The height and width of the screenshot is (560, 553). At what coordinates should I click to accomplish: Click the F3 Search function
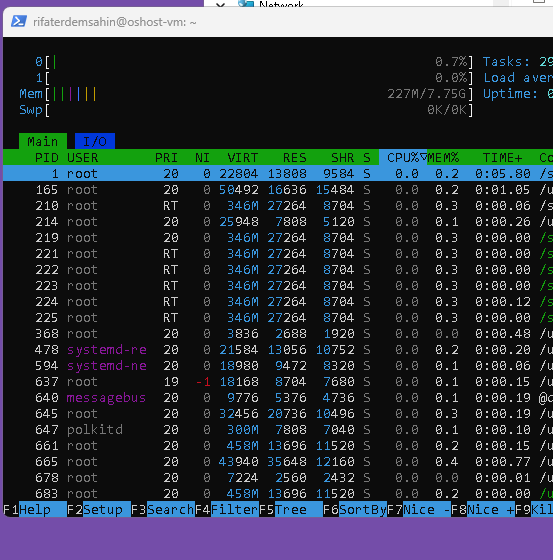[163, 509]
